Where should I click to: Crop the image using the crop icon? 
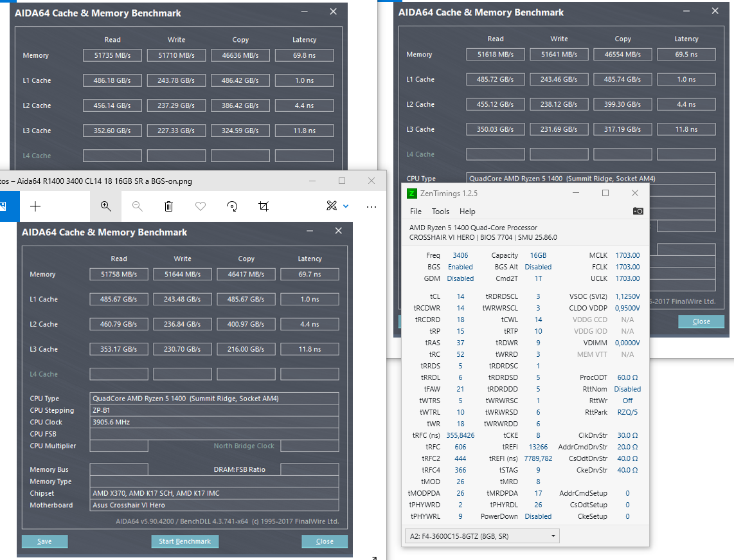point(263,206)
